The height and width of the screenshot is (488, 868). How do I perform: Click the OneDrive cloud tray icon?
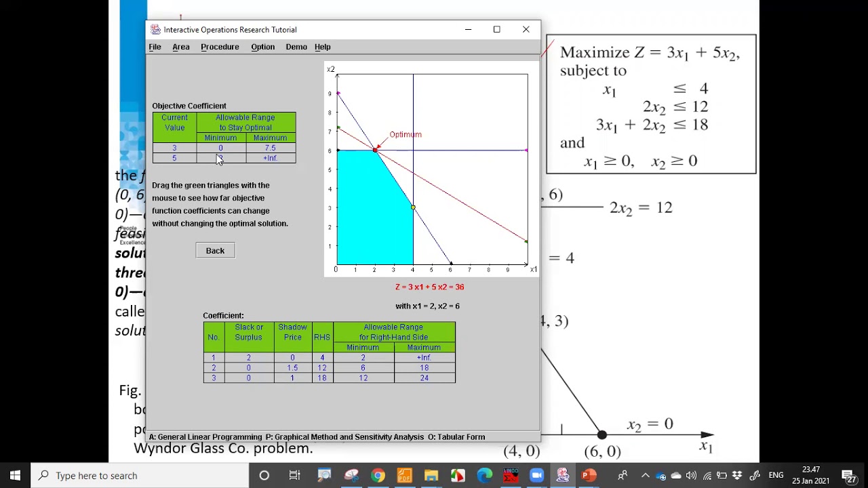[x=676, y=475]
